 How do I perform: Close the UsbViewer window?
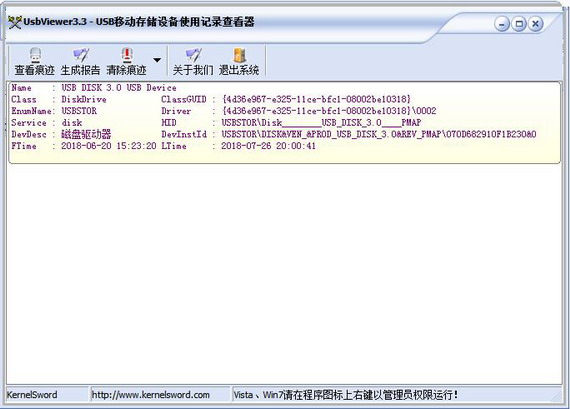click(x=535, y=24)
